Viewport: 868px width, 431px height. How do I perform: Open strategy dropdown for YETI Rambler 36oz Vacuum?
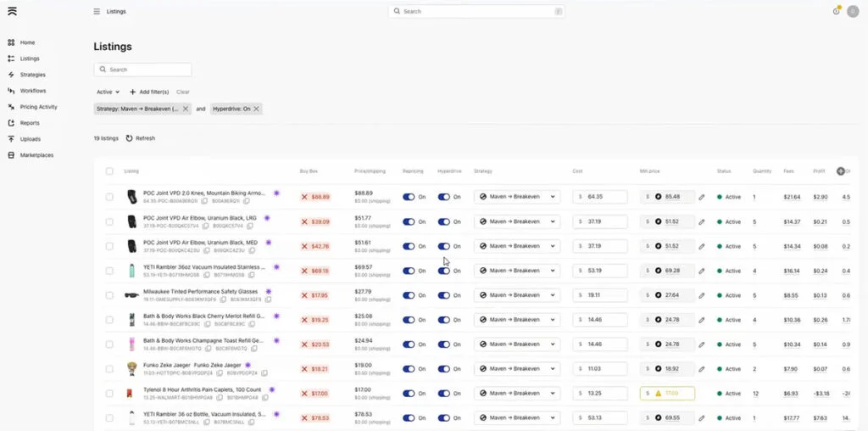517,271
